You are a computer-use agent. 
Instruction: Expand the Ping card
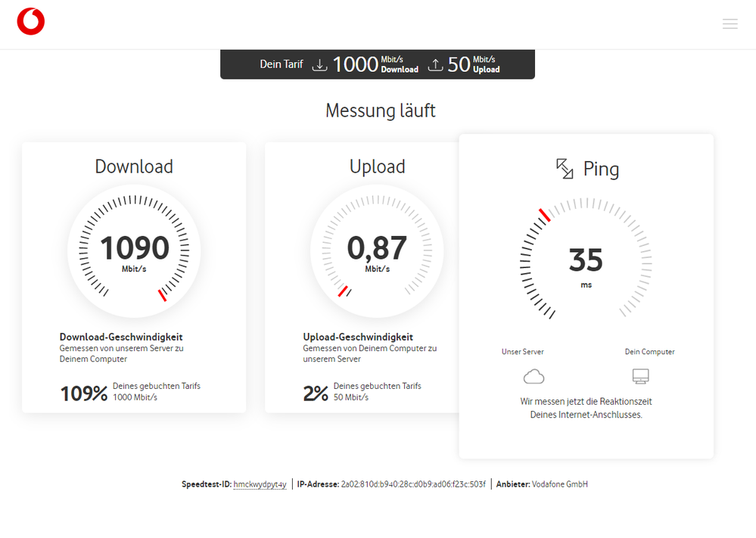click(x=585, y=297)
